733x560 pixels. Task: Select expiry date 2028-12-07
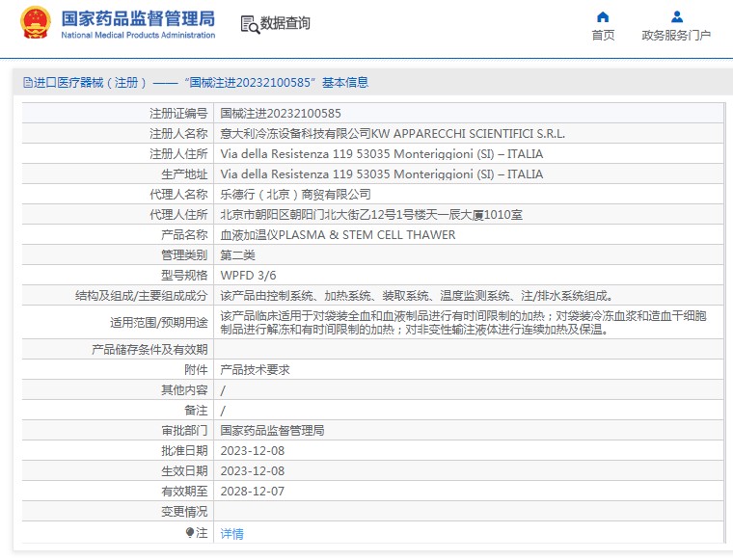point(253,492)
